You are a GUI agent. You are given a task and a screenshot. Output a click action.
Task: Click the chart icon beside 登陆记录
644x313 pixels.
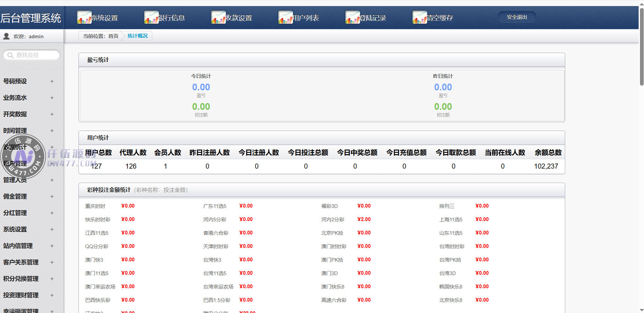click(x=352, y=17)
